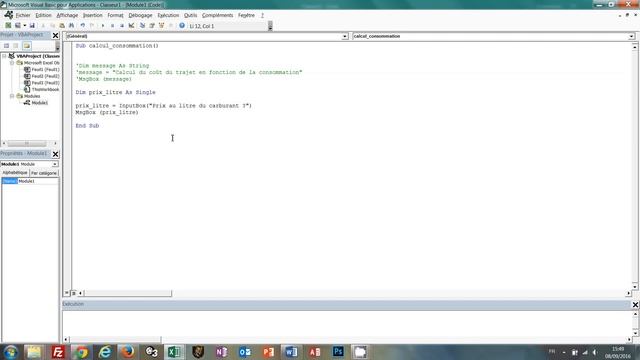640x360 pixels.
Task: Click the InputBox code line
Action: point(164,106)
